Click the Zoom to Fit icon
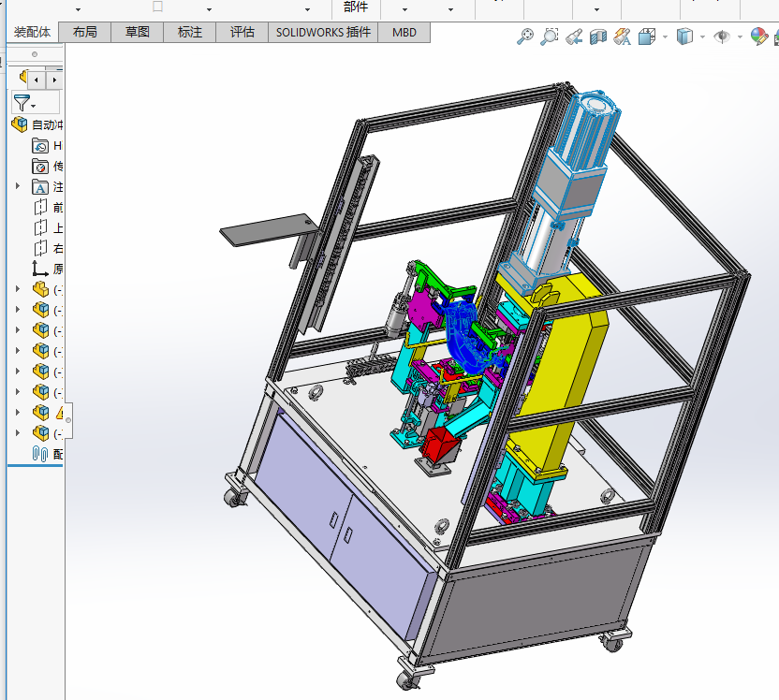Screen dimensions: 779x700 coord(525,36)
